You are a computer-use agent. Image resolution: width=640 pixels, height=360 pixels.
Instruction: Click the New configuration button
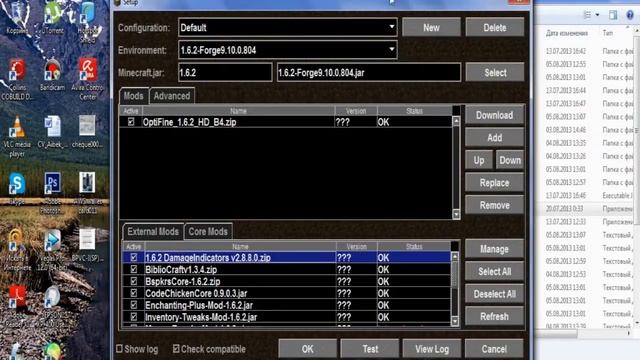tap(431, 27)
